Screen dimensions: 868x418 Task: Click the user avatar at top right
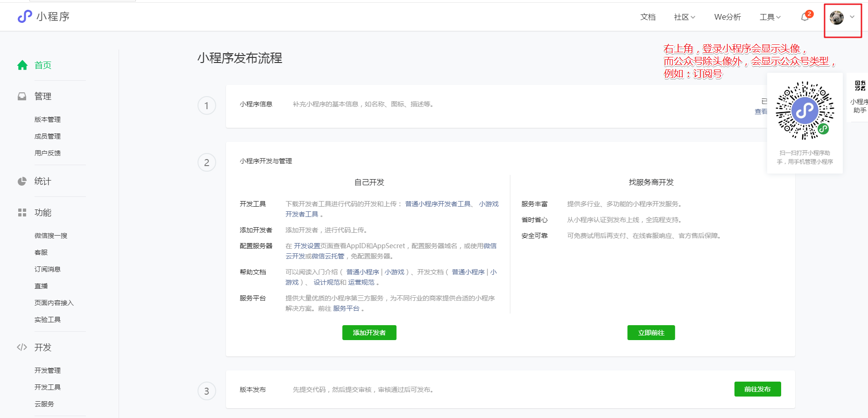(836, 17)
